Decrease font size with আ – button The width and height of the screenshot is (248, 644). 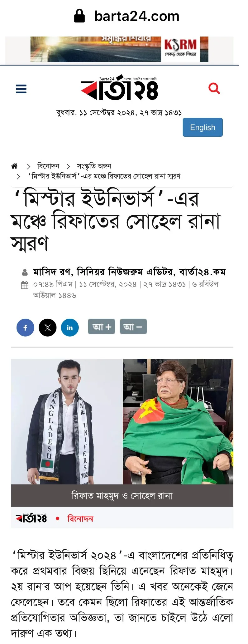coord(133,327)
